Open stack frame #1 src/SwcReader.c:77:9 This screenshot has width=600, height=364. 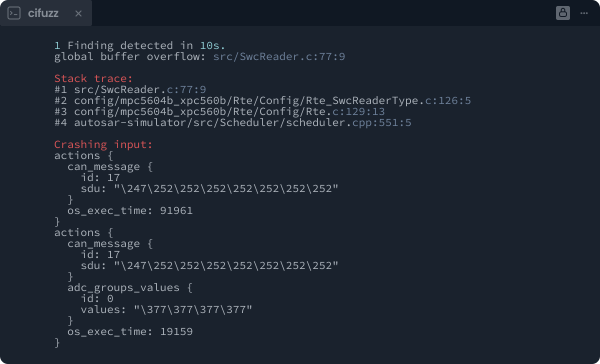click(140, 89)
